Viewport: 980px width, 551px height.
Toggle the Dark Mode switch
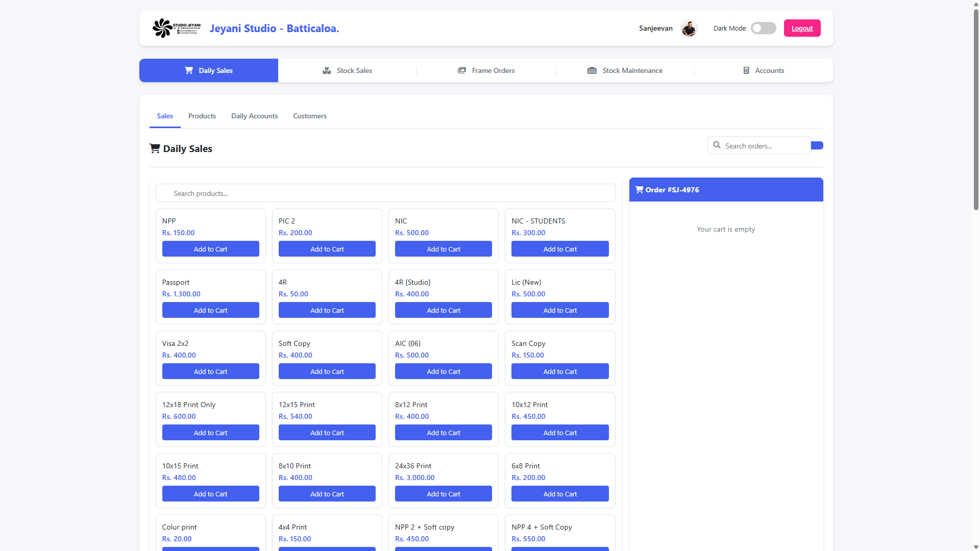[763, 28]
